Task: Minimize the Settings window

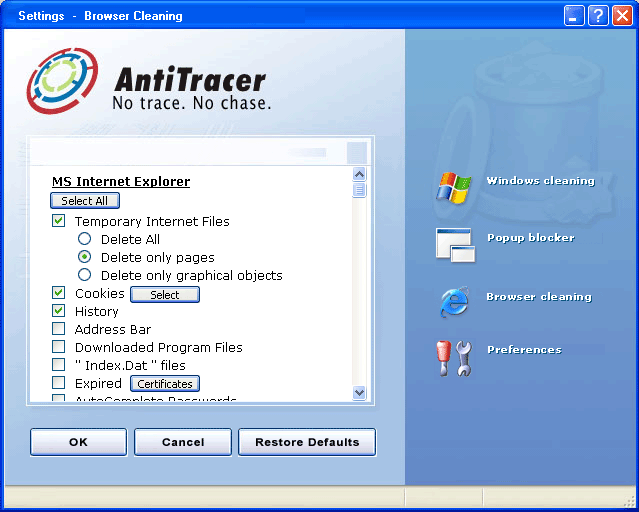Action: [574, 16]
